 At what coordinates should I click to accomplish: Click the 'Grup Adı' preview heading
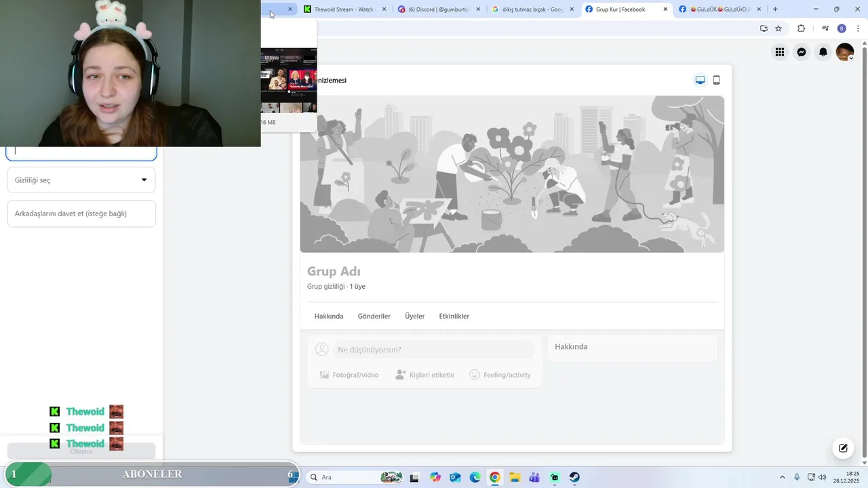[334, 271]
